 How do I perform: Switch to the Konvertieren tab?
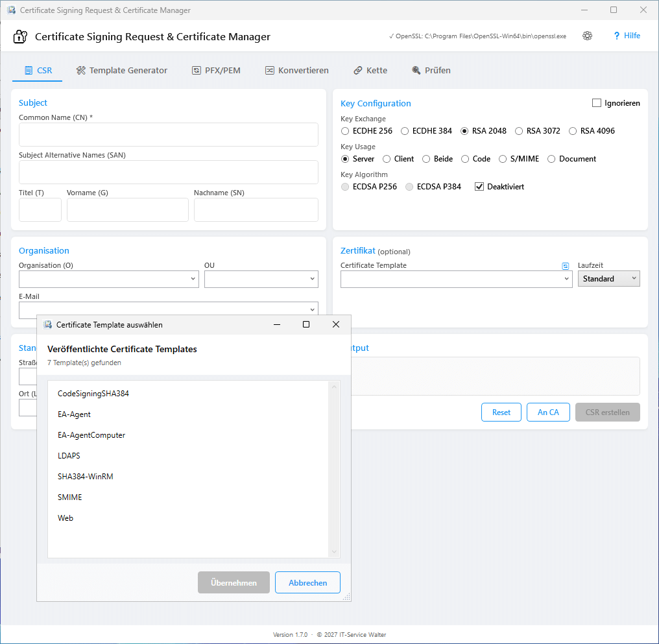[296, 70]
